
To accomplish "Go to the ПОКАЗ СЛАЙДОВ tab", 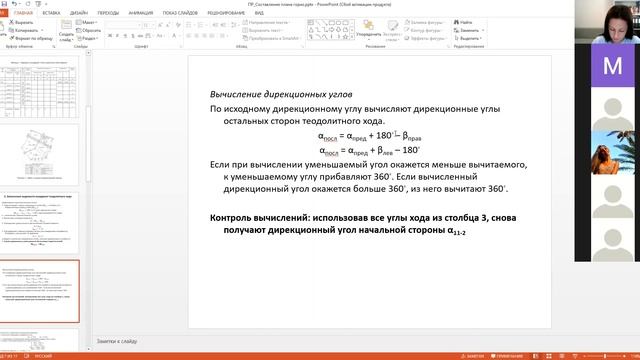I will coord(180,13).
